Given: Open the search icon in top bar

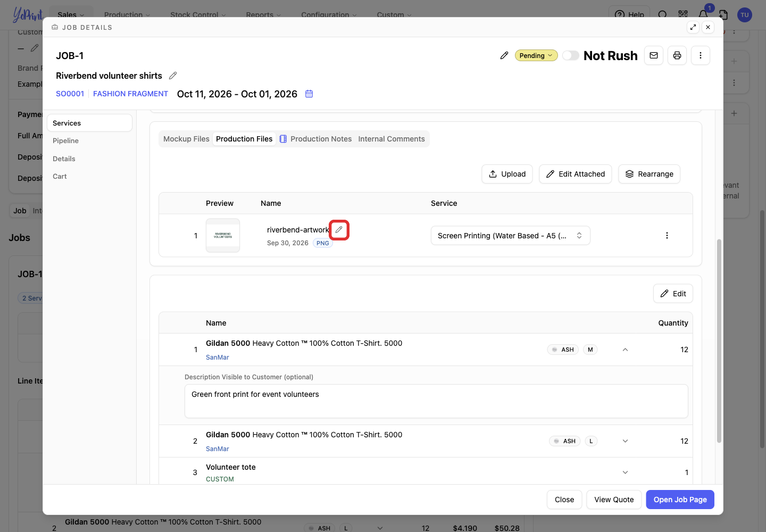Looking at the screenshot, I should click(x=663, y=14).
